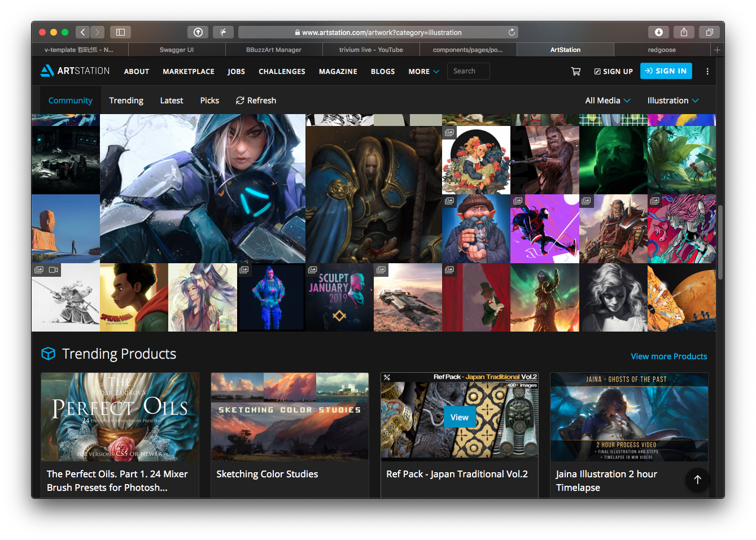Open the shopping cart
Screen dimensions: 756x540
pyautogui.click(x=576, y=71)
